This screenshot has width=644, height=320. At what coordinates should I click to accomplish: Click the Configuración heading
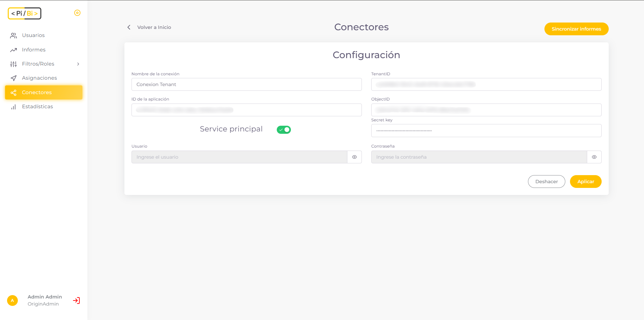[366, 55]
